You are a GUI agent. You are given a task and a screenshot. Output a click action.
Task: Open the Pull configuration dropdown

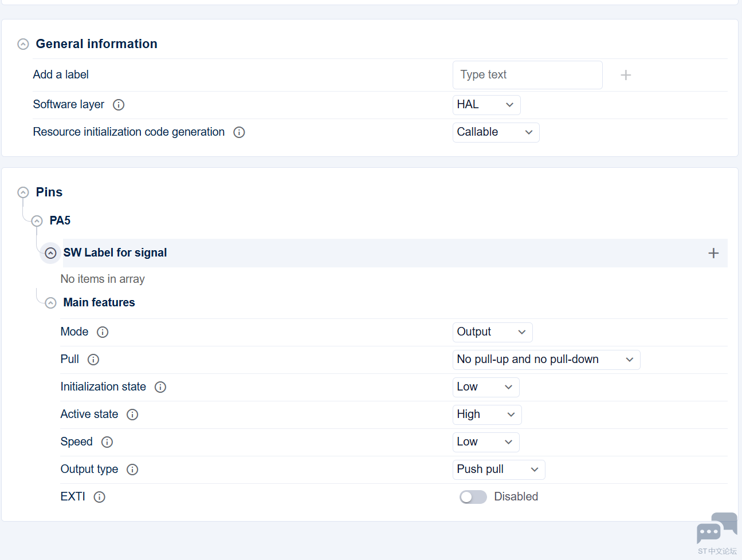[546, 360]
